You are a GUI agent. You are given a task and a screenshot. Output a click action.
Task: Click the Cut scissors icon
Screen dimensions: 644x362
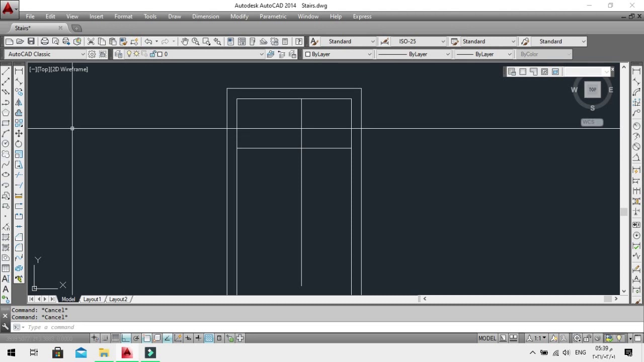click(91, 41)
